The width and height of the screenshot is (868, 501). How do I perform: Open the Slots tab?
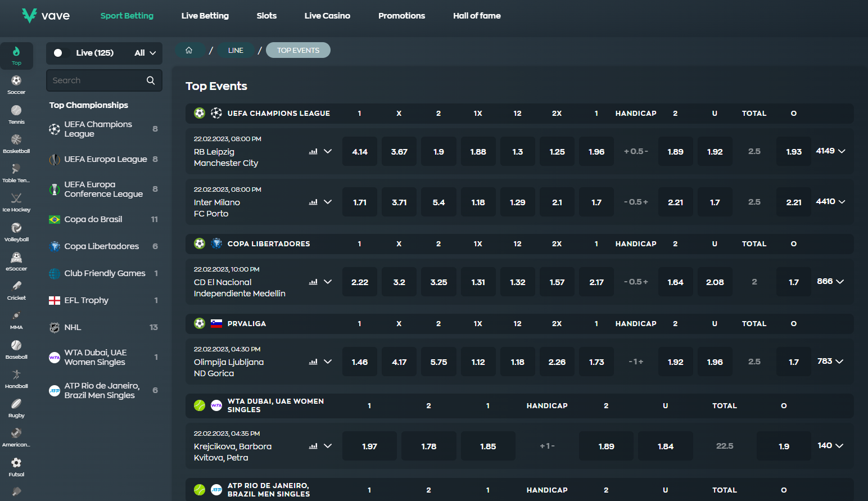(266, 16)
